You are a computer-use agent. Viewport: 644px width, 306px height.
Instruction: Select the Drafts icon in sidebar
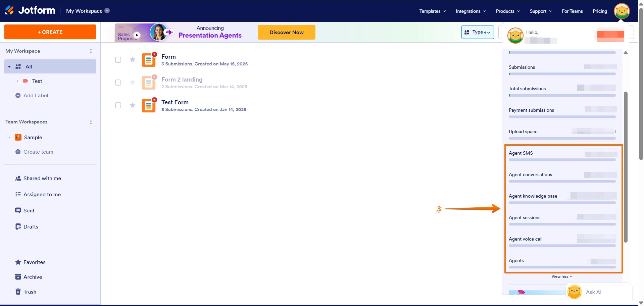18,226
